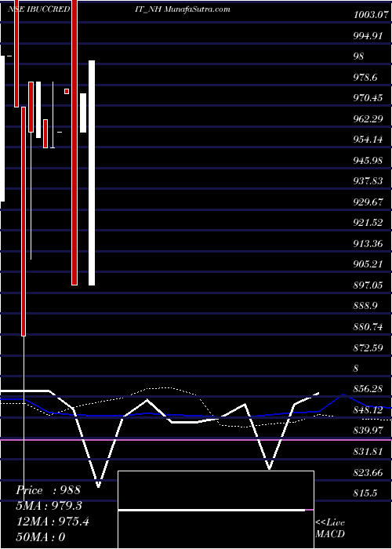Viewport: 392px width, 549px height.
Task: Click the Price : 988 readout
Action: pyautogui.click(x=49, y=490)
